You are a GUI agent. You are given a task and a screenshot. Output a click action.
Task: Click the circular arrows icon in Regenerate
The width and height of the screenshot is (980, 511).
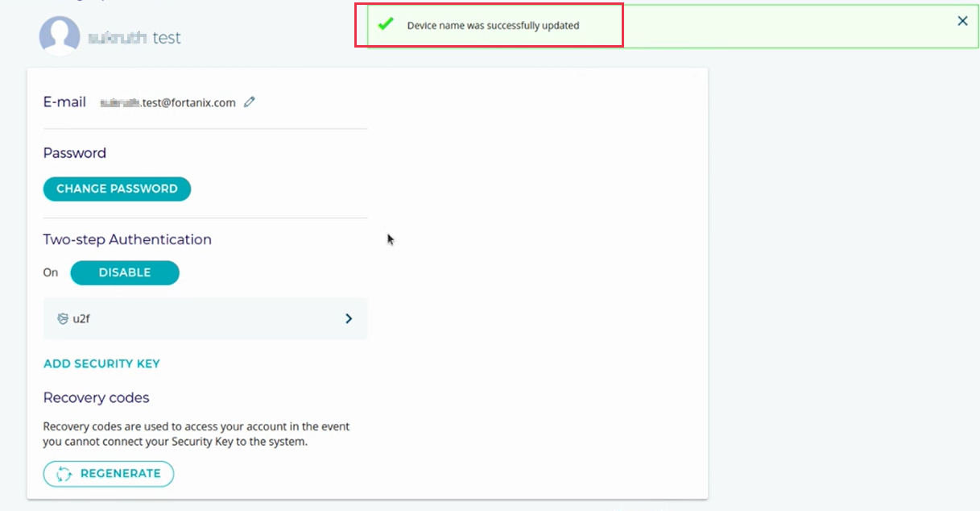coord(64,474)
